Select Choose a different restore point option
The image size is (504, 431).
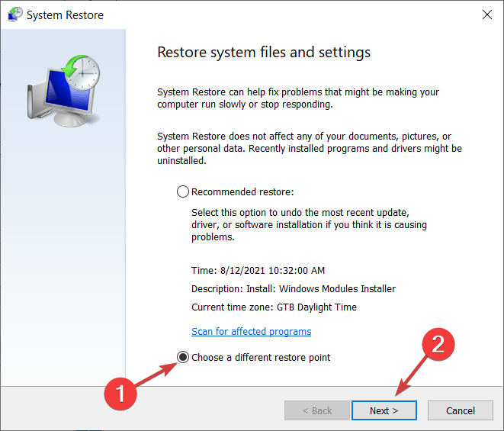pyautogui.click(x=183, y=357)
